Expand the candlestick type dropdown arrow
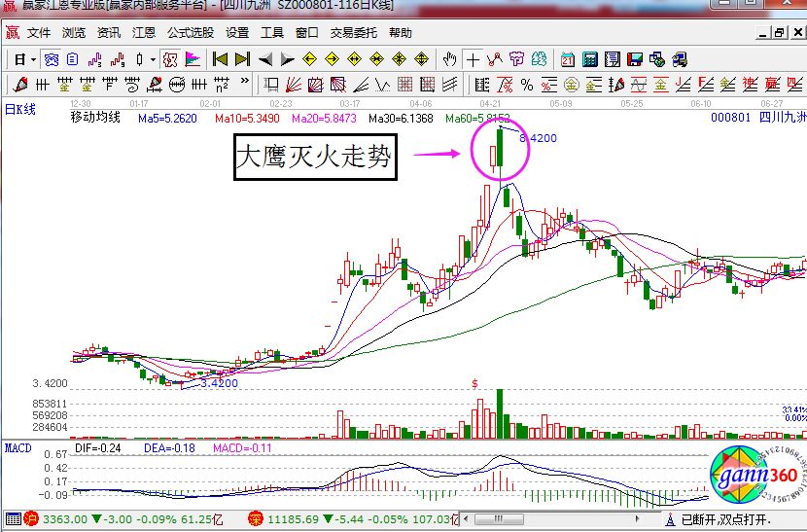807x532 pixels. click(x=152, y=59)
